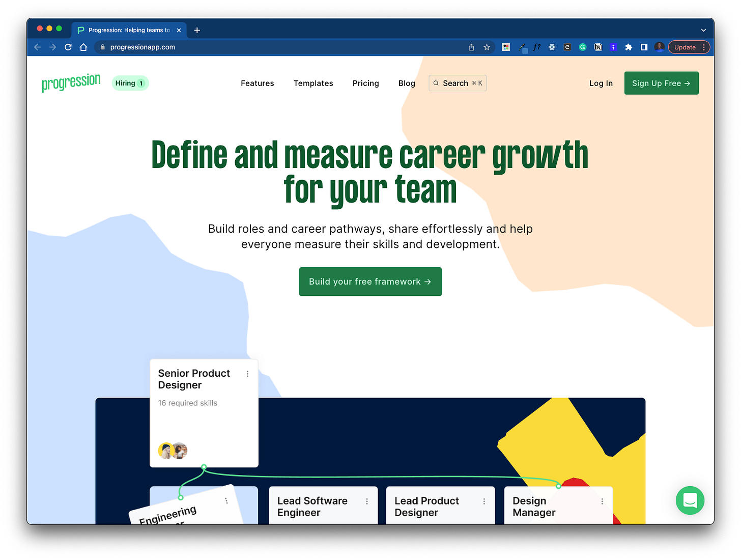This screenshot has height=560, width=741.
Task: Click Build your free framework button
Action: click(370, 282)
